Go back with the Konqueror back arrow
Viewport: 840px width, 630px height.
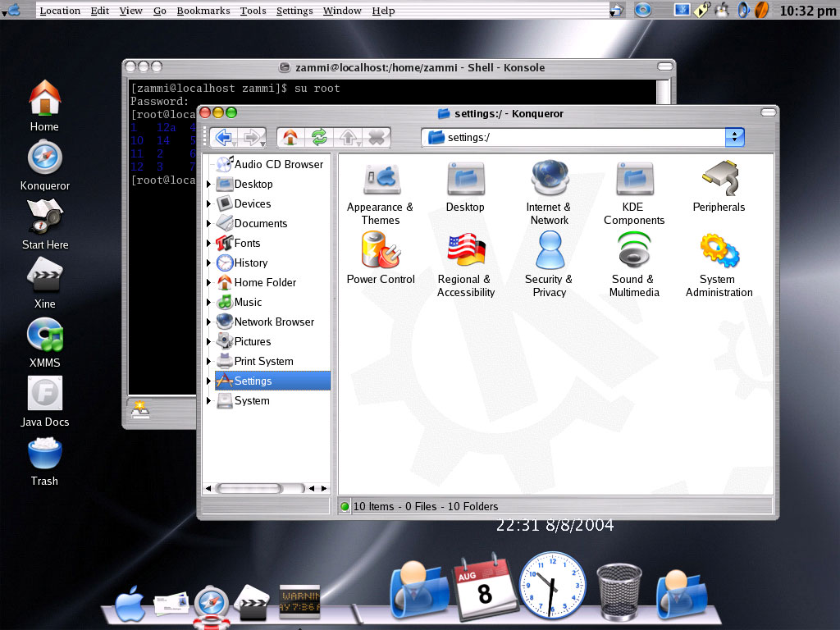pyautogui.click(x=224, y=138)
